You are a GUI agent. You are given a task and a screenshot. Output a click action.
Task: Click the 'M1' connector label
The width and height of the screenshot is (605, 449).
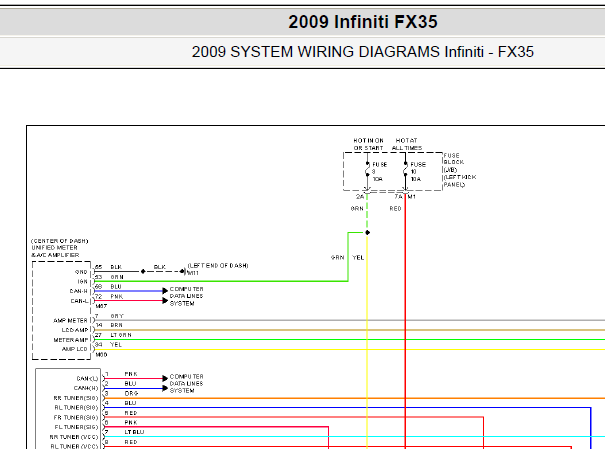(x=412, y=197)
